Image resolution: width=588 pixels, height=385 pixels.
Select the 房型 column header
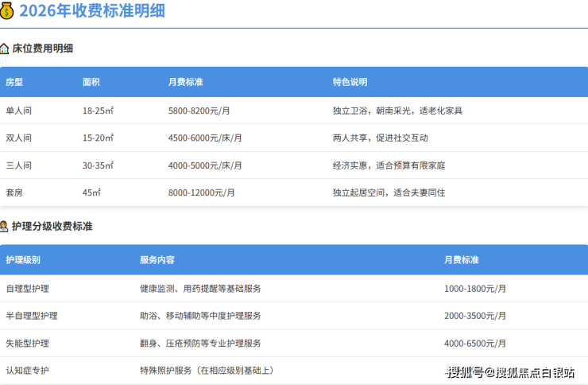click(x=14, y=82)
